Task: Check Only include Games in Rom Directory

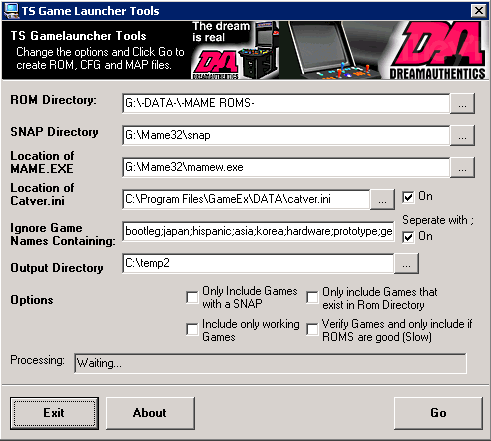Action: 312,297
